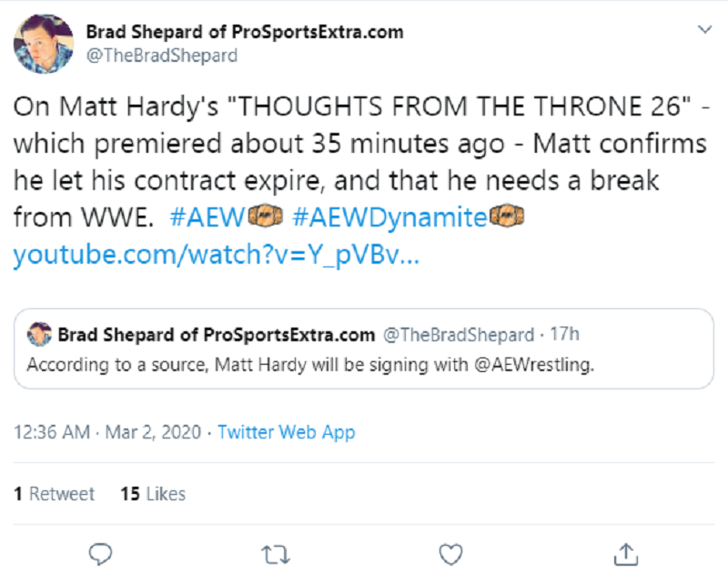Image resolution: width=728 pixels, height=584 pixels.
Task: View the 1 Retweet list
Action: (x=54, y=494)
